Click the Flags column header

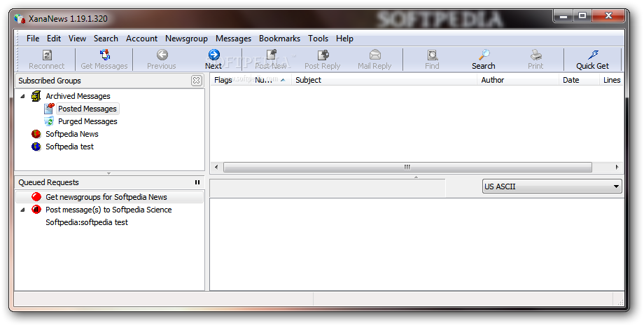point(230,80)
